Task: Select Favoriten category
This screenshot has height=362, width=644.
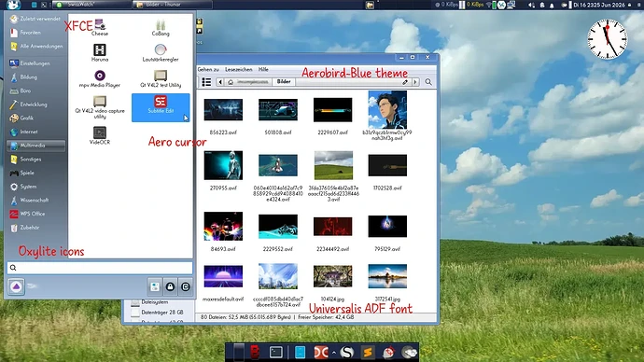Action: pos(35,33)
